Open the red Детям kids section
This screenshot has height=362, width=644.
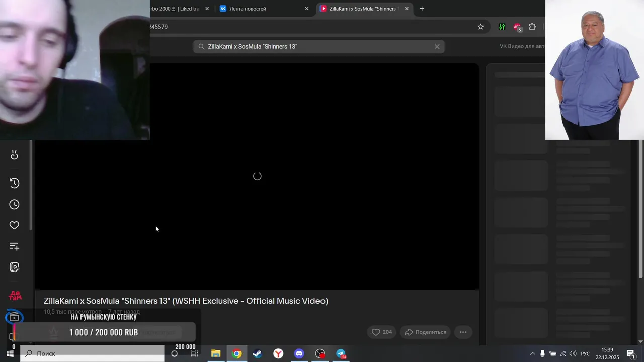[x=15, y=296]
